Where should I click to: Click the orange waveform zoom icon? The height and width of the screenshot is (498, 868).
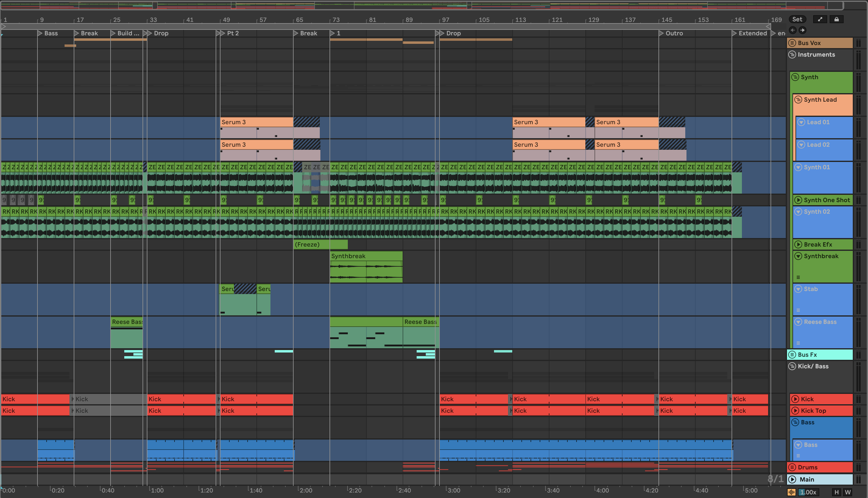[x=791, y=492]
